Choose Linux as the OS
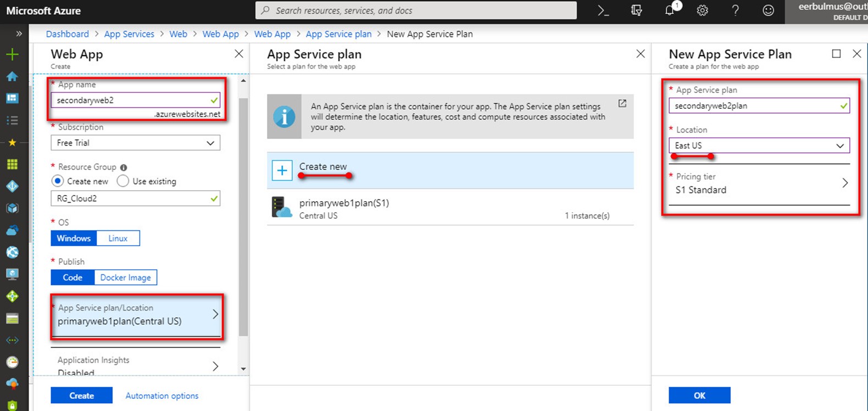Image resolution: width=868 pixels, height=411 pixels. (118, 238)
